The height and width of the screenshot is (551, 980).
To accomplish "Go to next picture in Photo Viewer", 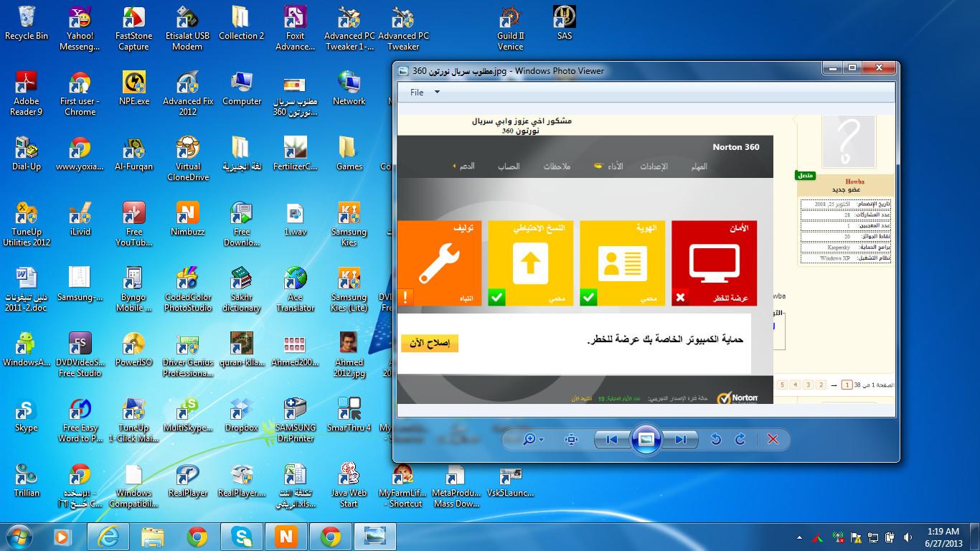I will point(679,439).
